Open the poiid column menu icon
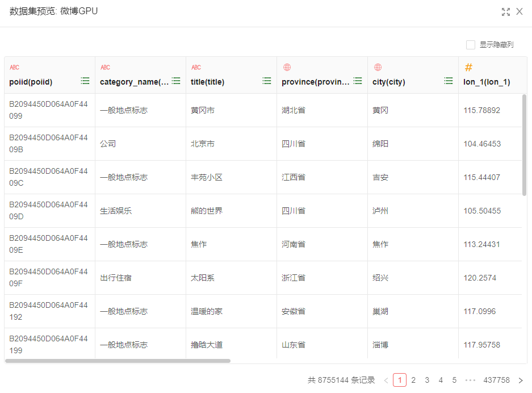This screenshot has height=393, width=532. click(85, 81)
